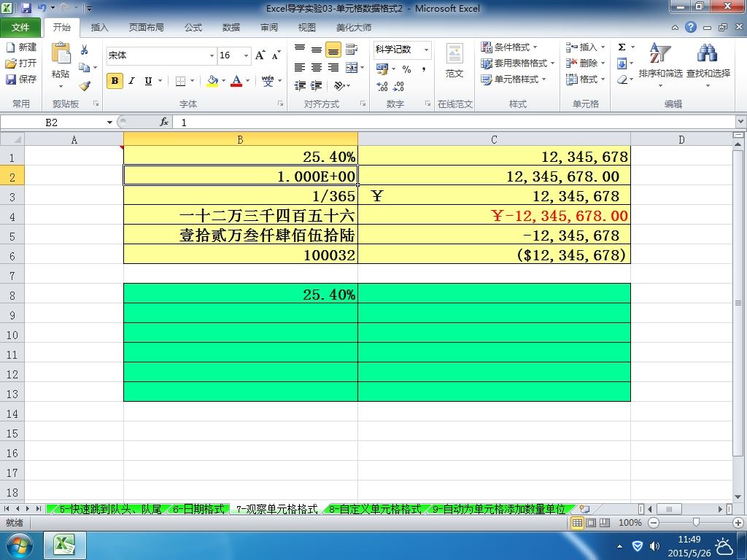Open the 条件格式 dropdown menu
The height and width of the screenshot is (560, 747).
tap(508, 47)
